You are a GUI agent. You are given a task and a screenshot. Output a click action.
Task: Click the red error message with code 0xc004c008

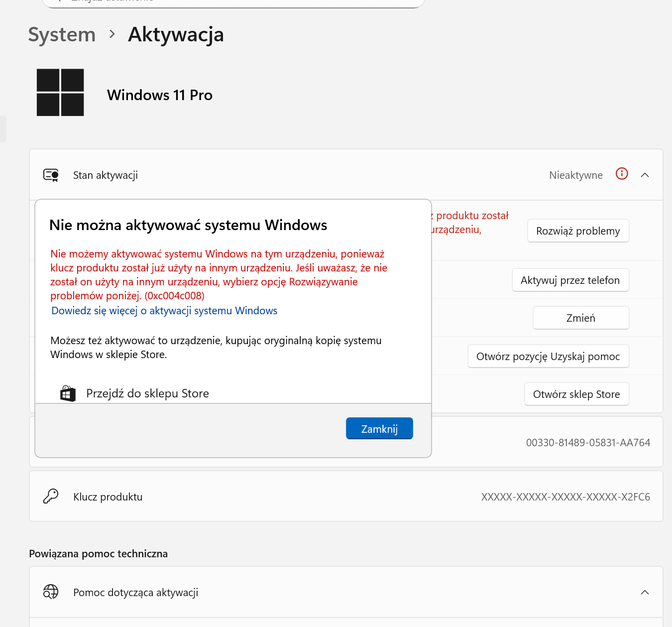pyautogui.click(x=219, y=275)
